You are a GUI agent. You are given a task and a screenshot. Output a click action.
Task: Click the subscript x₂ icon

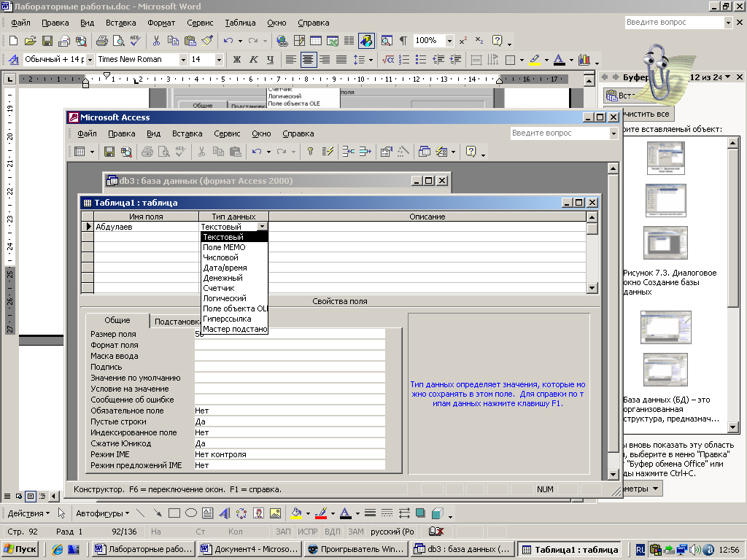pos(479,41)
